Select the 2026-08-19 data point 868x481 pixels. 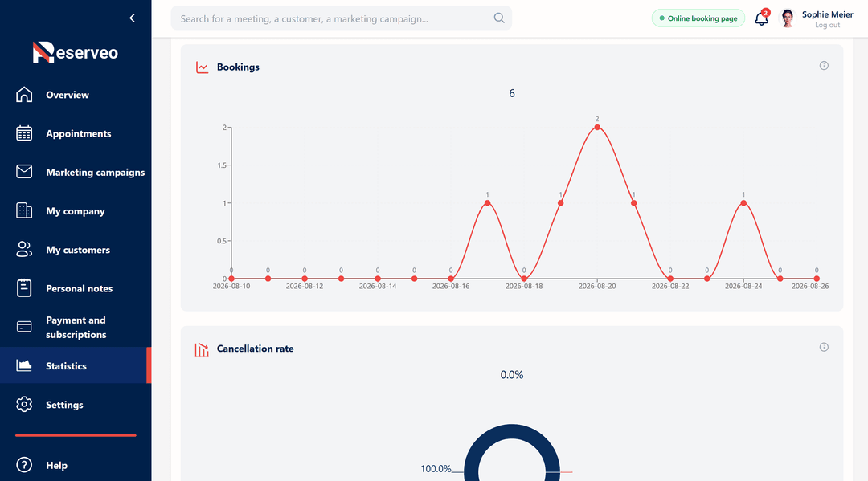coord(560,203)
